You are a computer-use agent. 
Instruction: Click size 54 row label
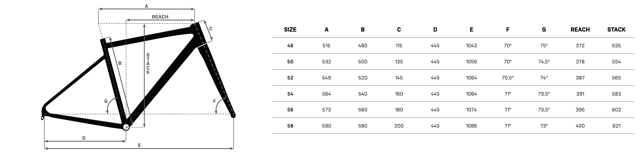[290, 94]
